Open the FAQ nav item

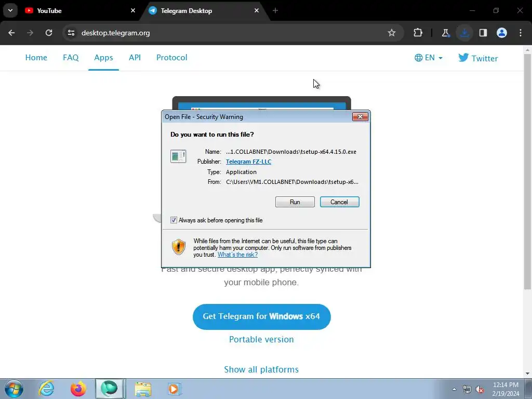pyautogui.click(x=71, y=57)
